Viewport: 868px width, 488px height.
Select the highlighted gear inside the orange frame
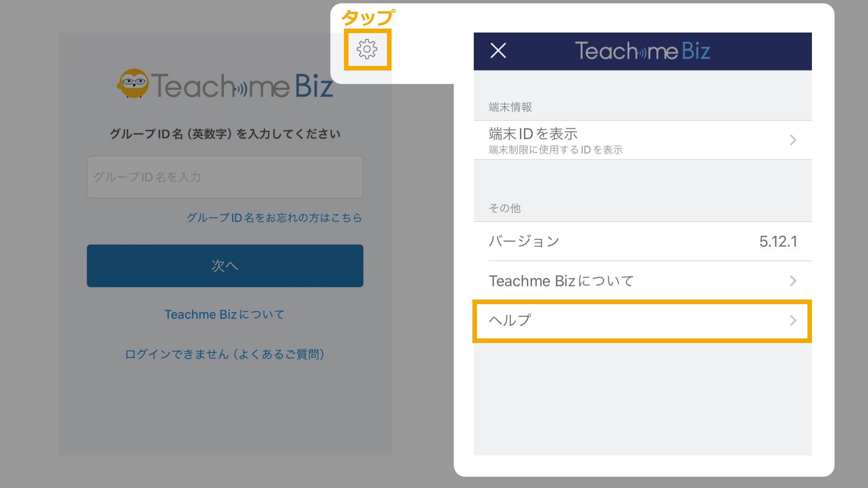coord(367,50)
